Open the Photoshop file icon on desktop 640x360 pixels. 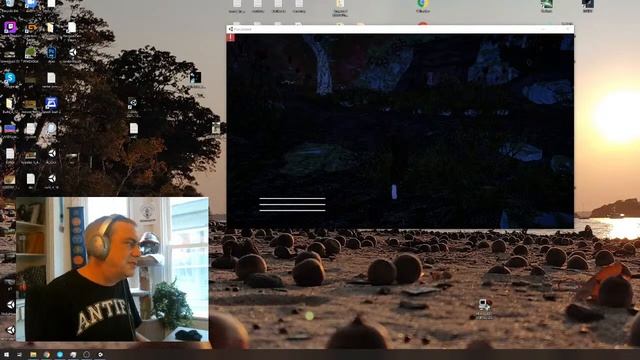pos(51,54)
